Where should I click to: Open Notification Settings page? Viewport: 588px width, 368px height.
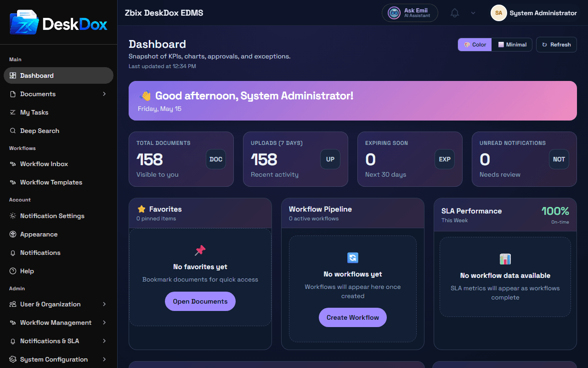[x=58, y=216]
